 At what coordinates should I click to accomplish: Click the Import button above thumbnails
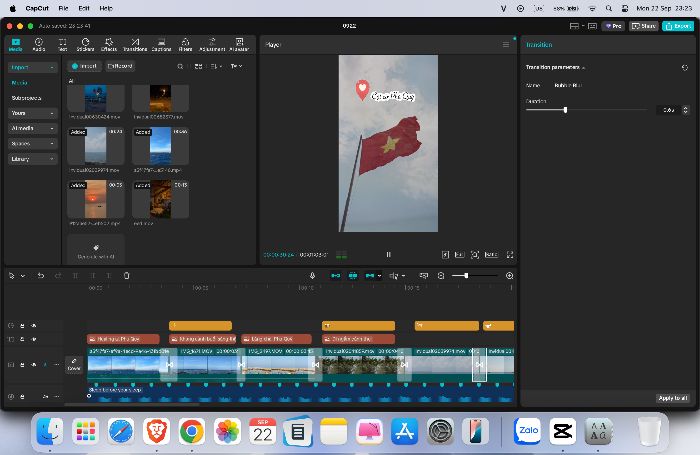(84, 66)
